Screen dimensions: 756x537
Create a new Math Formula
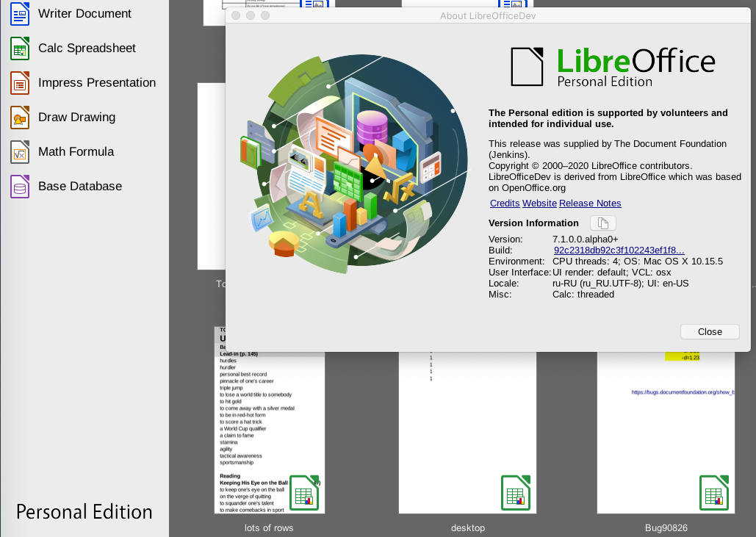(76, 152)
